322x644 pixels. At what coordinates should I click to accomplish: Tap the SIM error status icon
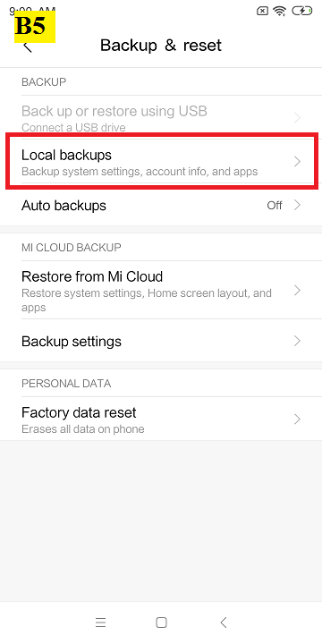tap(262, 12)
